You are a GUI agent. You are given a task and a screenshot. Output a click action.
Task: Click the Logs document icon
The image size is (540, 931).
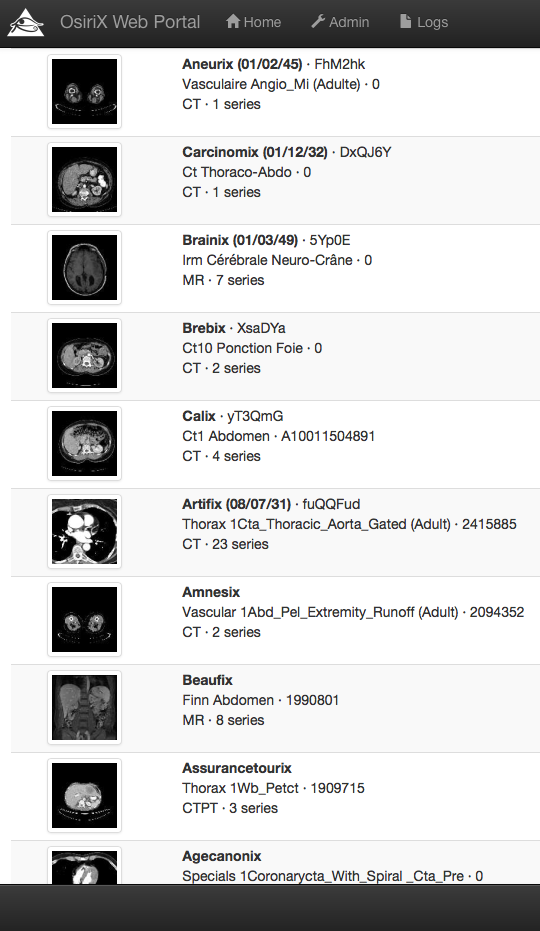(406, 21)
